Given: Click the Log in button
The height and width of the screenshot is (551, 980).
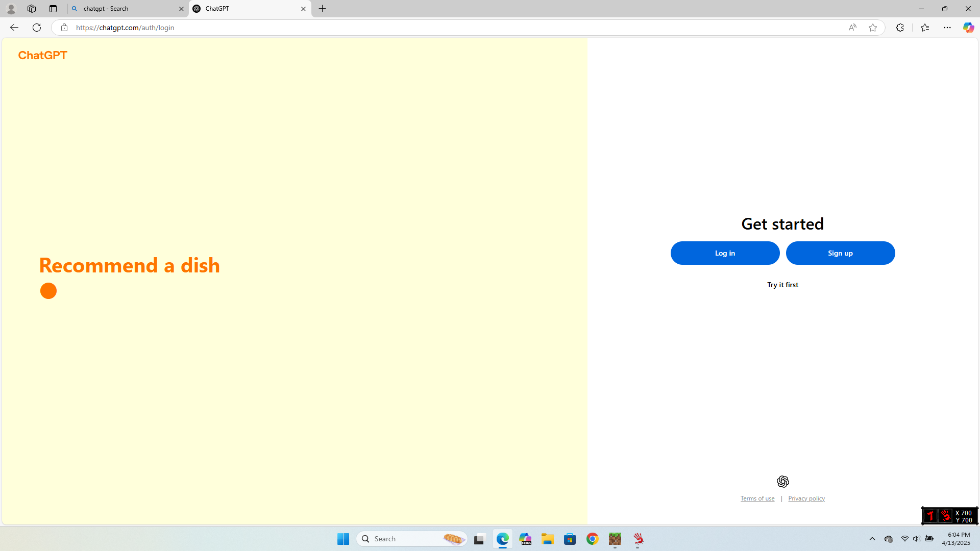Looking at the screenshot, I should [725, 253].
